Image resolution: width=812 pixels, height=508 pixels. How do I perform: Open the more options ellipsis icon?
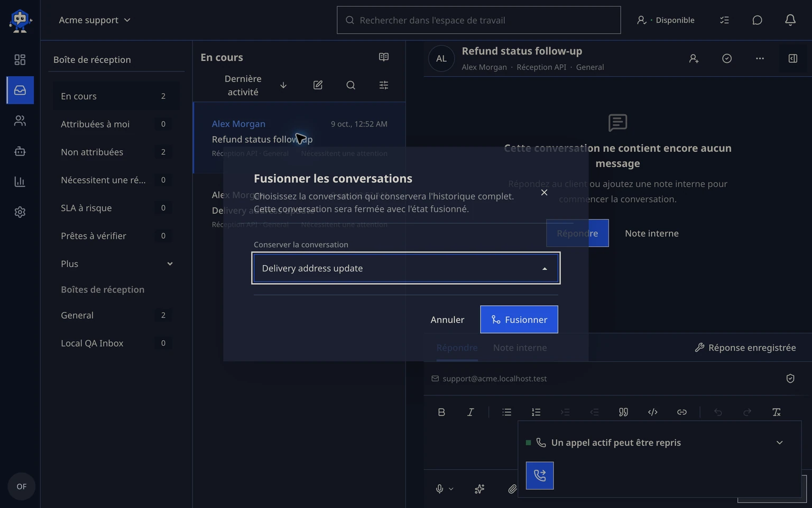(x=760, y=59)
